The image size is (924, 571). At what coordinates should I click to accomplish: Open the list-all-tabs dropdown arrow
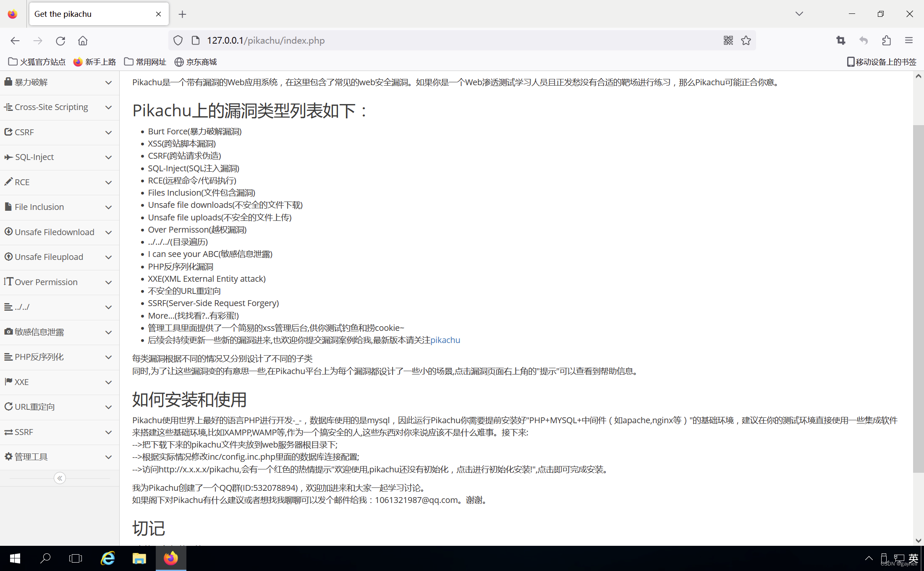pyautogui.click(x=799, y=13)
